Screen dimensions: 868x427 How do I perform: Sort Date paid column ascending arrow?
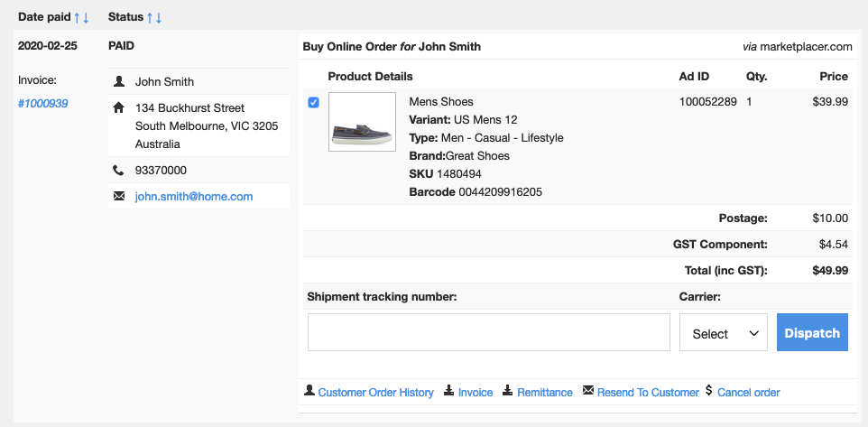click(x=78, y=17)
